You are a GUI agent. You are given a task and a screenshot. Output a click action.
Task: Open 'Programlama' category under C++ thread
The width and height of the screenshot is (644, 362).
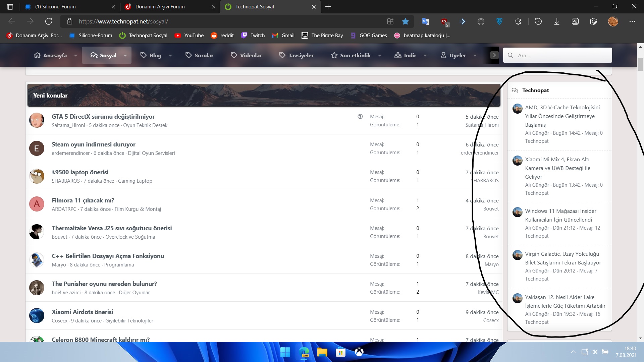coord(119,265)
